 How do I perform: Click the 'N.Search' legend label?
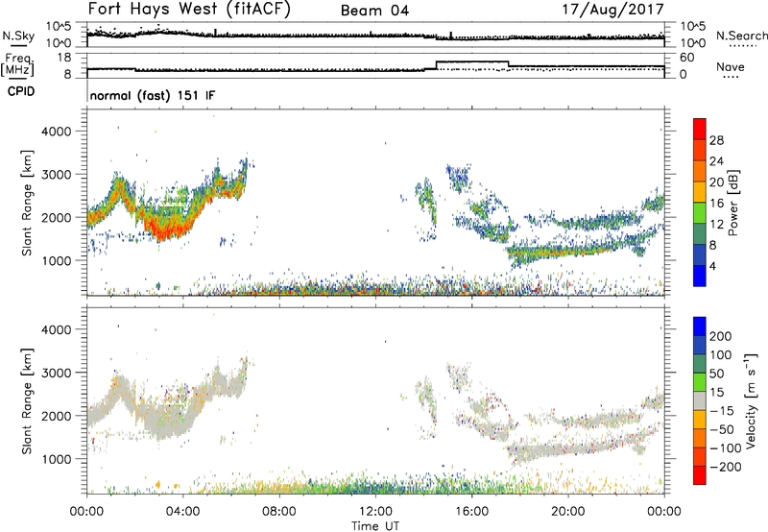(741, 36)
